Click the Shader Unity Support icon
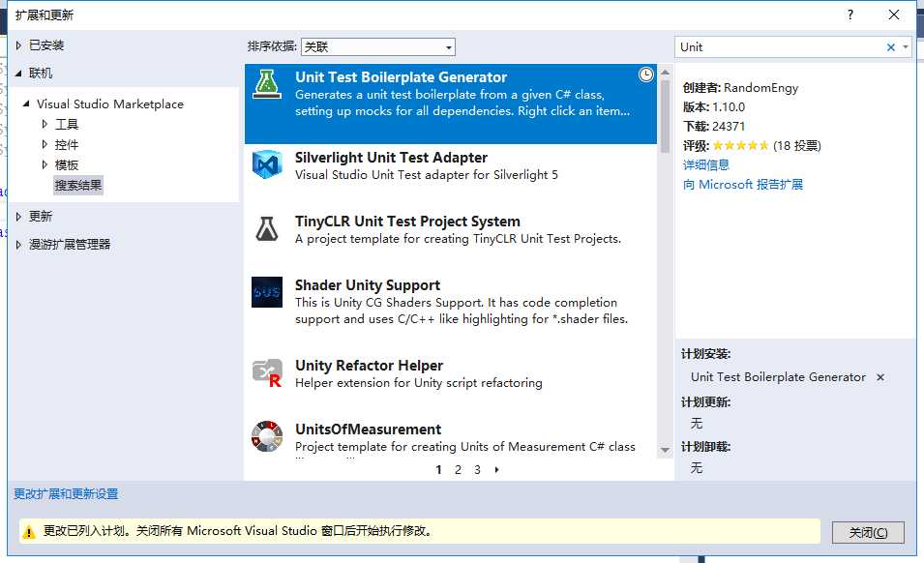924x563 pixels. click(x=267, y=292)
